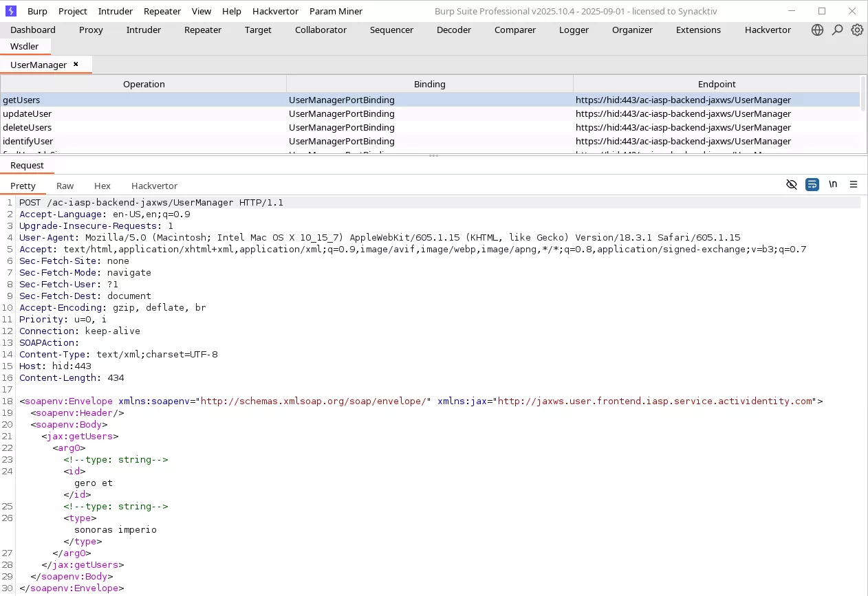This screenshot has height=596, width=868.
Task: Select the updateUser operation row
Action: (x=144, y=113)
